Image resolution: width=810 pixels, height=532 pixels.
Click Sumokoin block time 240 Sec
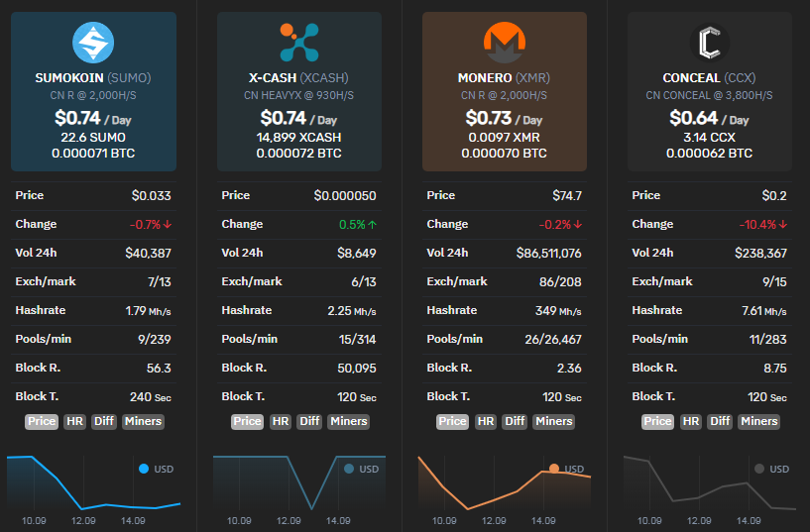click(151, 397)
